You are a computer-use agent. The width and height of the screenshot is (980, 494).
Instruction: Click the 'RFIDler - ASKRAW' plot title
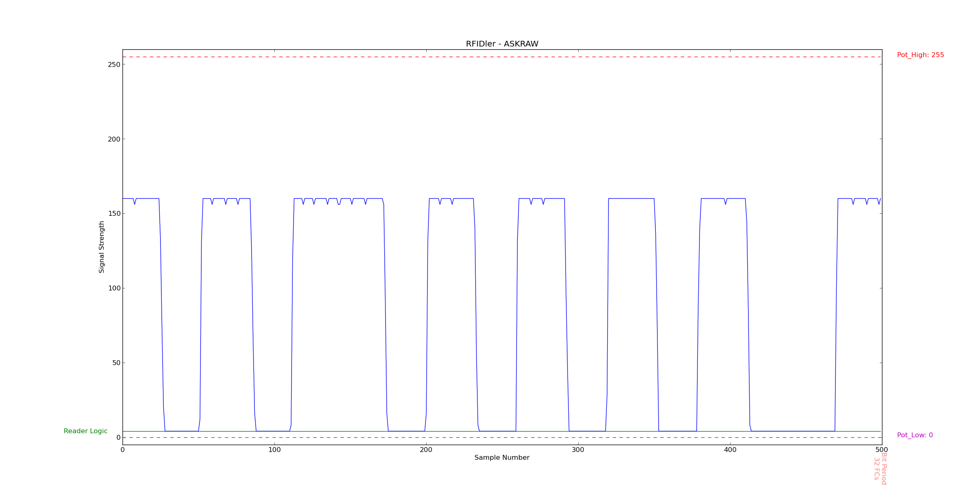(x=502, y=44)
